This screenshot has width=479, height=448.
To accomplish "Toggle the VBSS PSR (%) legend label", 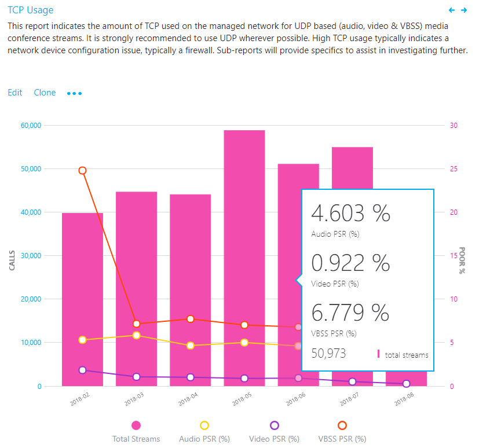I will pyautogui.click(x=342, y=439).
